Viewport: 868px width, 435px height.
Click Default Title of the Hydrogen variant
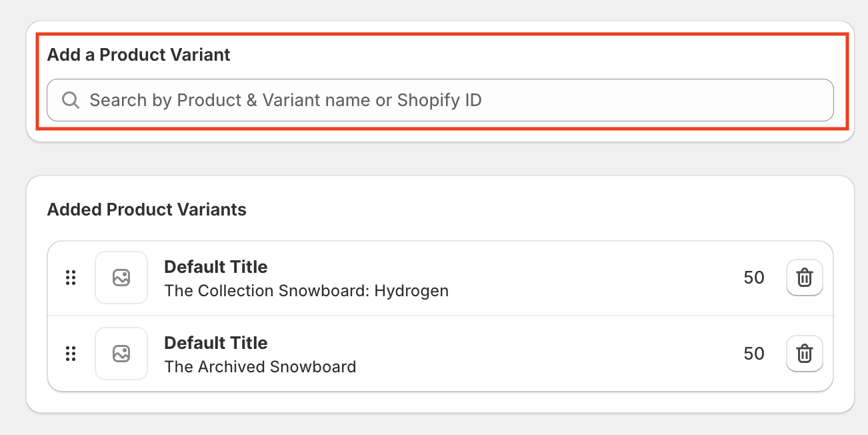pos(216,267)
